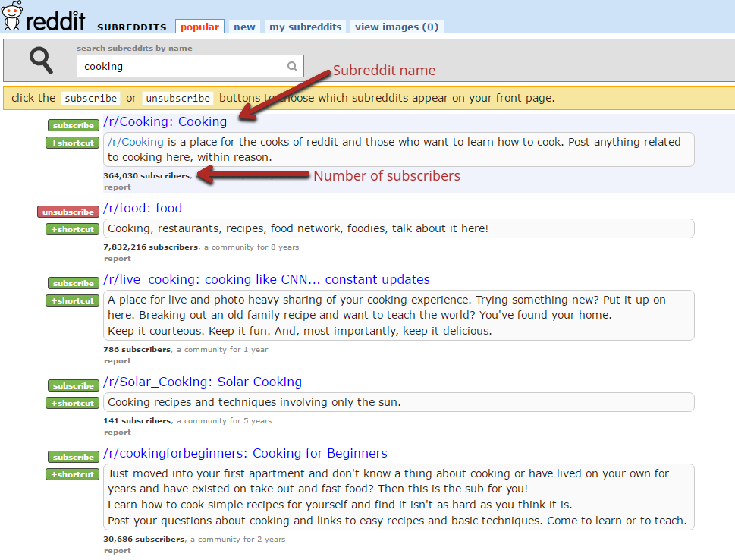
Task: Click 'a community for 2 years' text
Action: 237,540
